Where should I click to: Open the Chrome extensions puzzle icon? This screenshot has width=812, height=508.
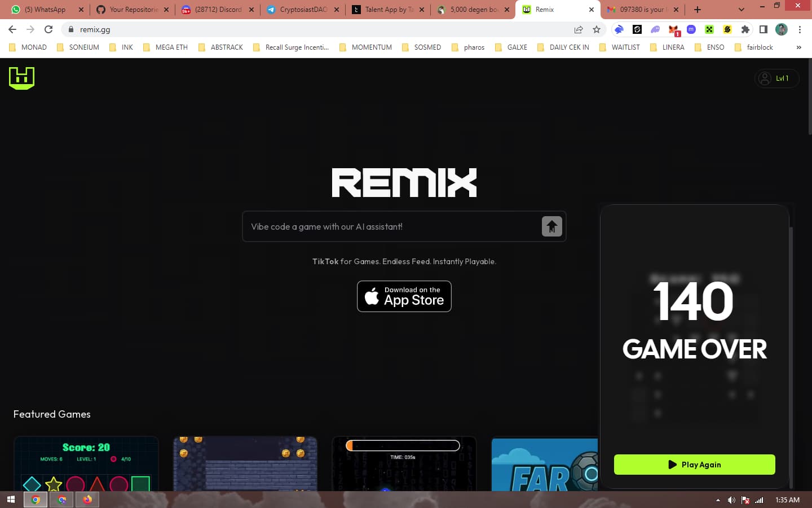pyautogui.click(x=745, y=29)
